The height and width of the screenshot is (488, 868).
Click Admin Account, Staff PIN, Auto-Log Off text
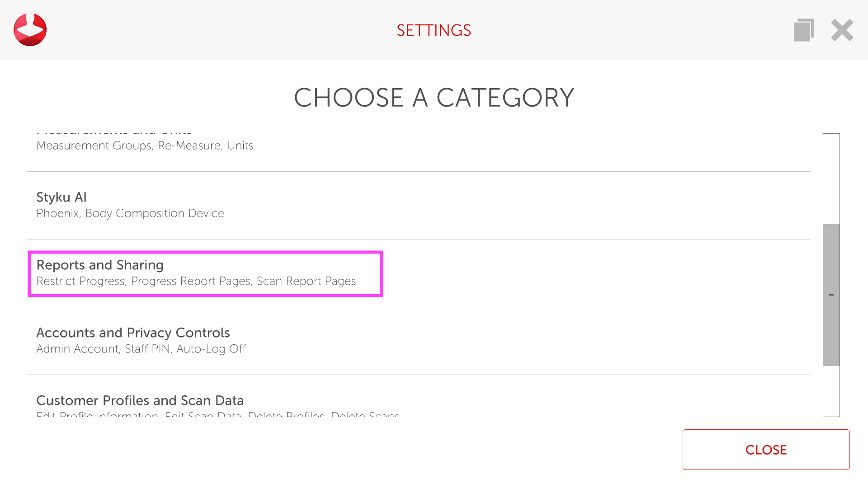click(x=141, y=349)
